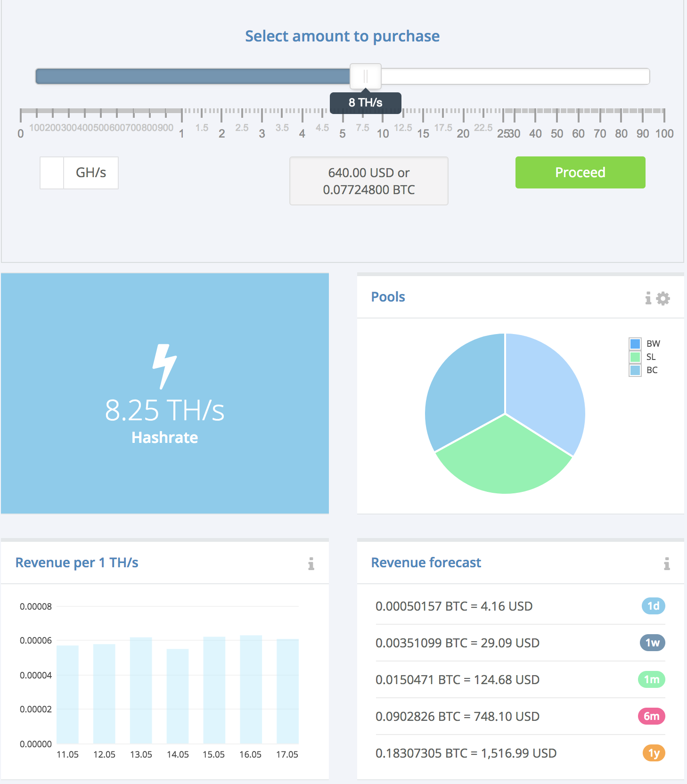Click the 17.05 revenue bar
The height and width of the screenshot is (784, 687).
point(287,691)
